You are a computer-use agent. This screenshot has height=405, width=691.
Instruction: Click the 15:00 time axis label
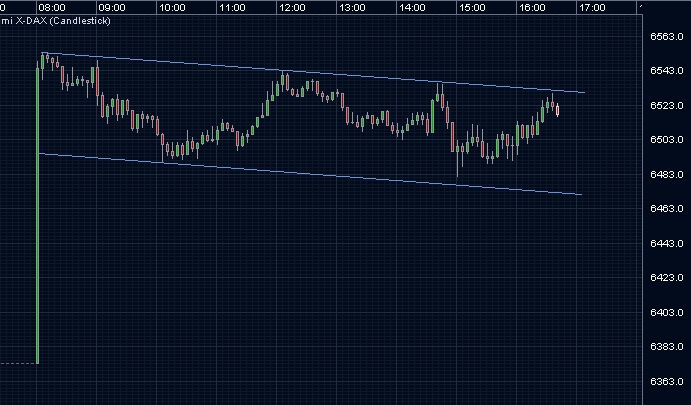[x=472, y=7]
